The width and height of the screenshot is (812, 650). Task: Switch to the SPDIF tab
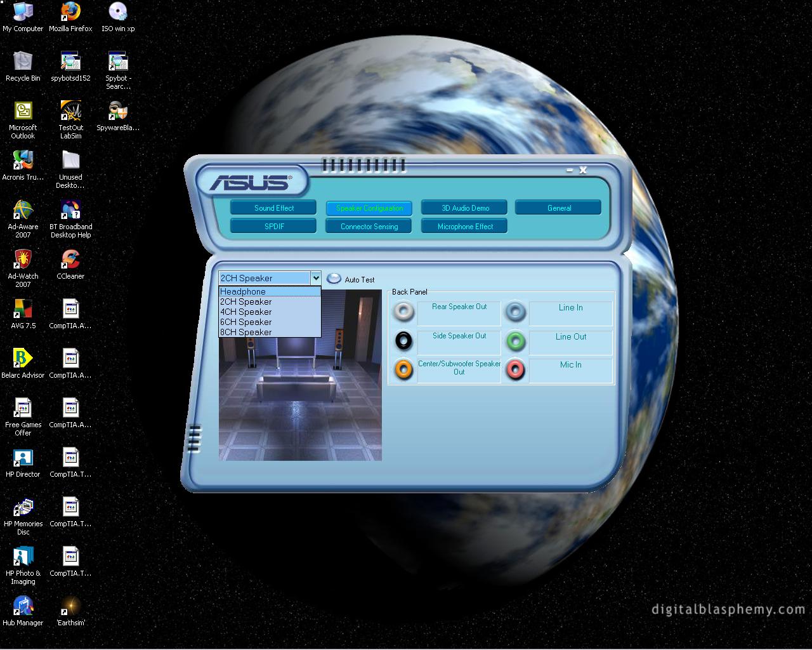click(x=273, y=226)
